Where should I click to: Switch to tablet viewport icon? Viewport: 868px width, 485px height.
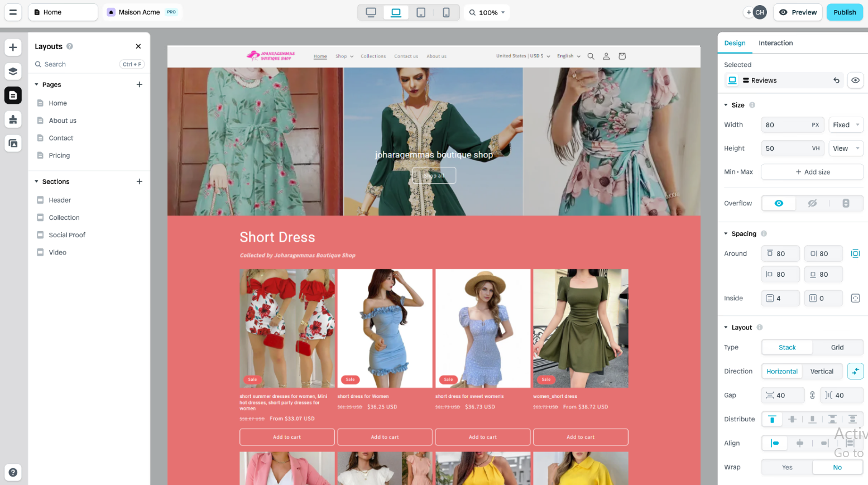coord(421,12)
